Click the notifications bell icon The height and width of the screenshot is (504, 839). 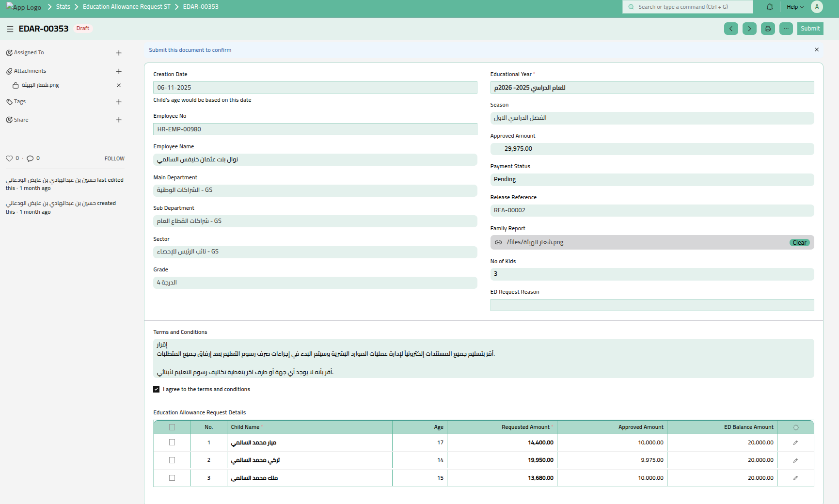point(770,7)
